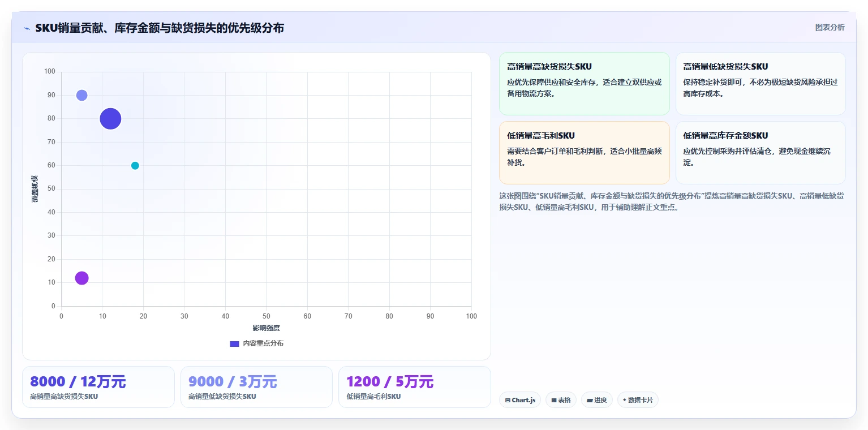Click the 高销量高缺货损失SKU label under 8000
Image resolution: width=868 pixels, height=430 pixels.
(x=64, y=397)
